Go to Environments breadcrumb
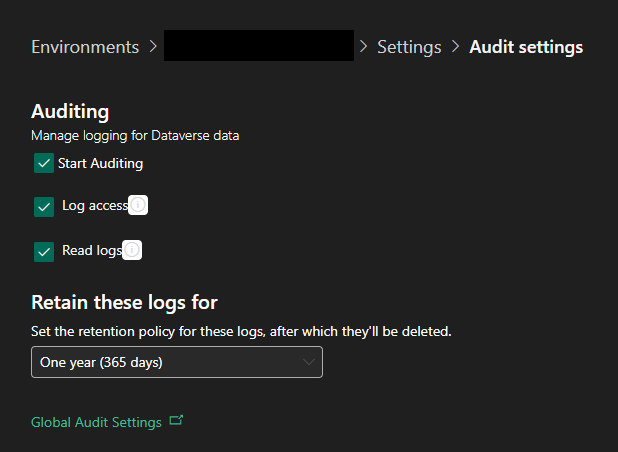Screen dimensions: 618x452 click(x=85, y=47)
